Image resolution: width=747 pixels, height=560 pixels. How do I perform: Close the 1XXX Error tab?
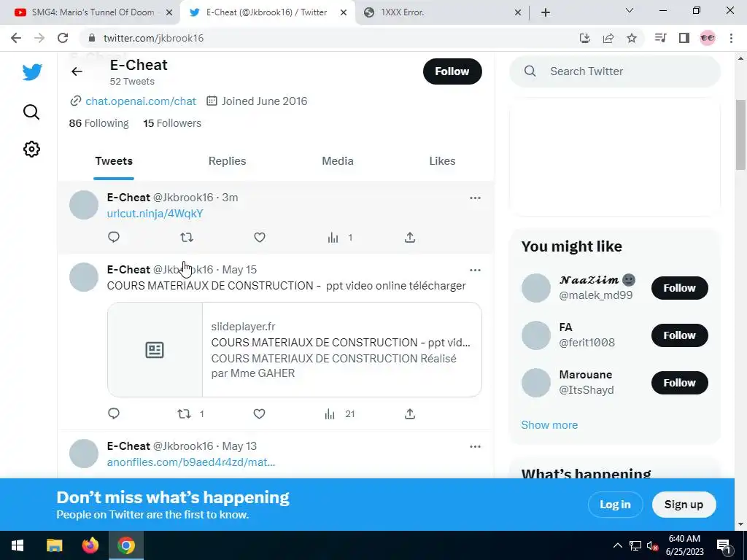(518, 13)
